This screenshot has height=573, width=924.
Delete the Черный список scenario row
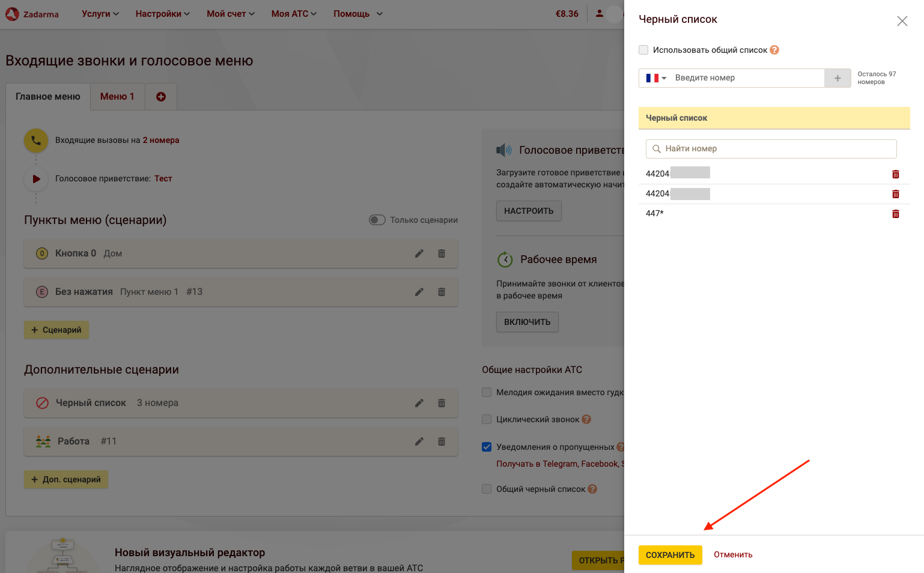click(442, 403)
